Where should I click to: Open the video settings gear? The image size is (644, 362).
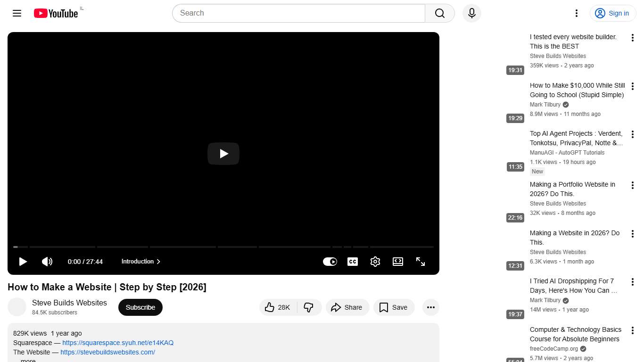click(375, 262)
